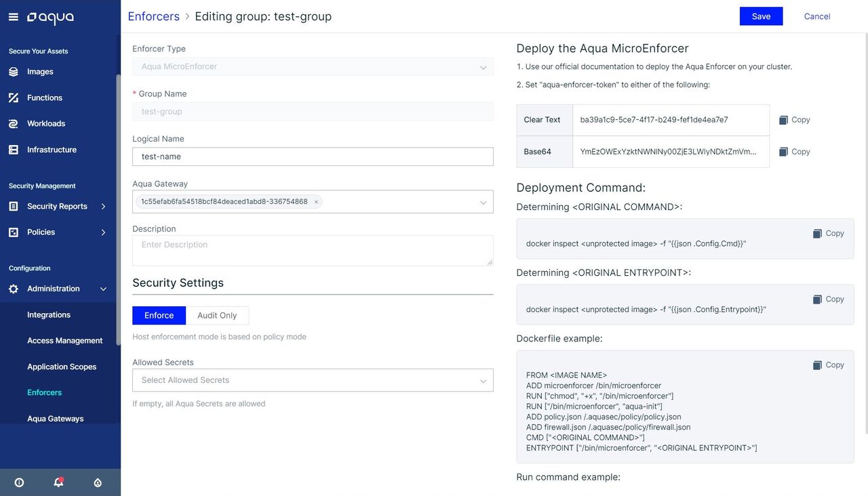Go to Functions page
Screen dimensions: 868x496
(45, 98)
